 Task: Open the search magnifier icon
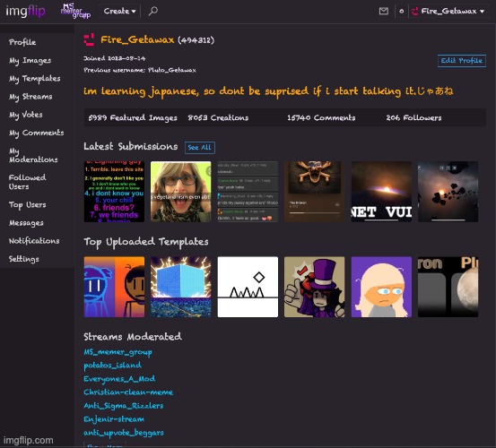click(153, 11)
